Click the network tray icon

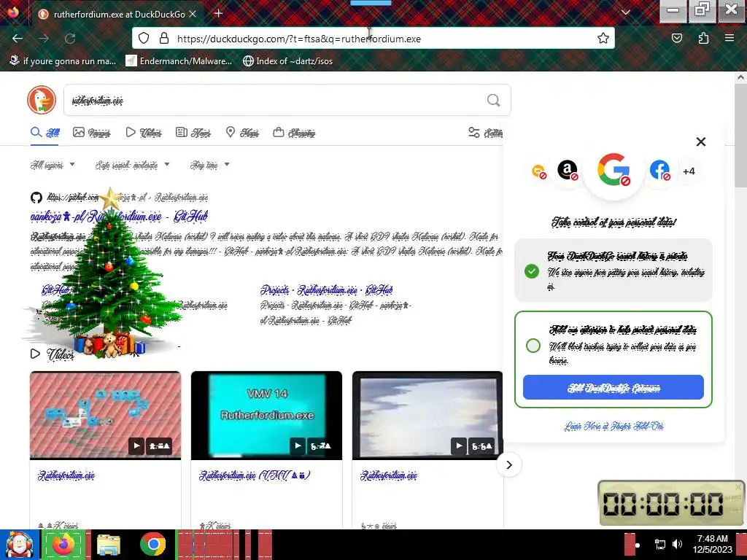pos(660,545)
